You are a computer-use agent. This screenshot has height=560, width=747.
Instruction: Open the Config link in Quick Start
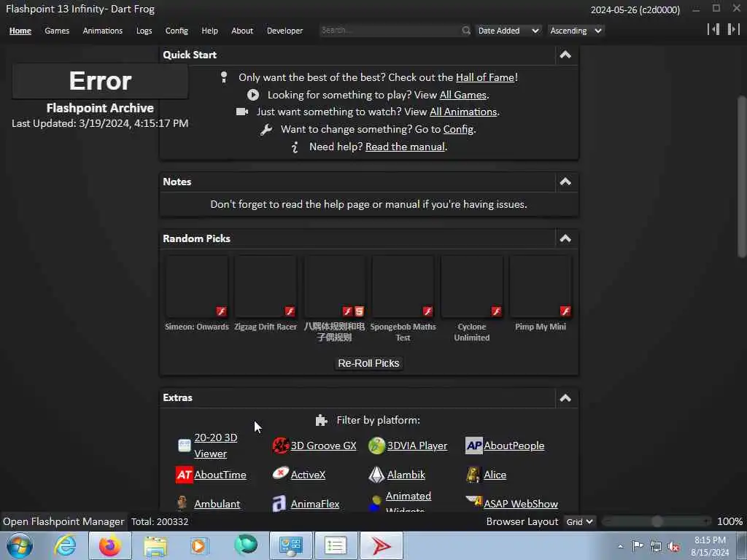(458, 130)
